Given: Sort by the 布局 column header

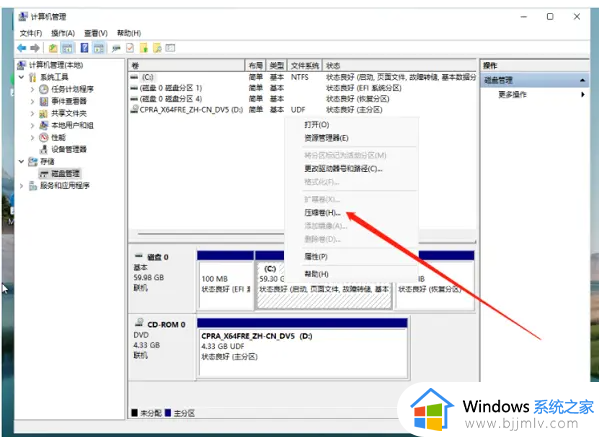Looking at the screenshot, I should [x=256, y=66].
